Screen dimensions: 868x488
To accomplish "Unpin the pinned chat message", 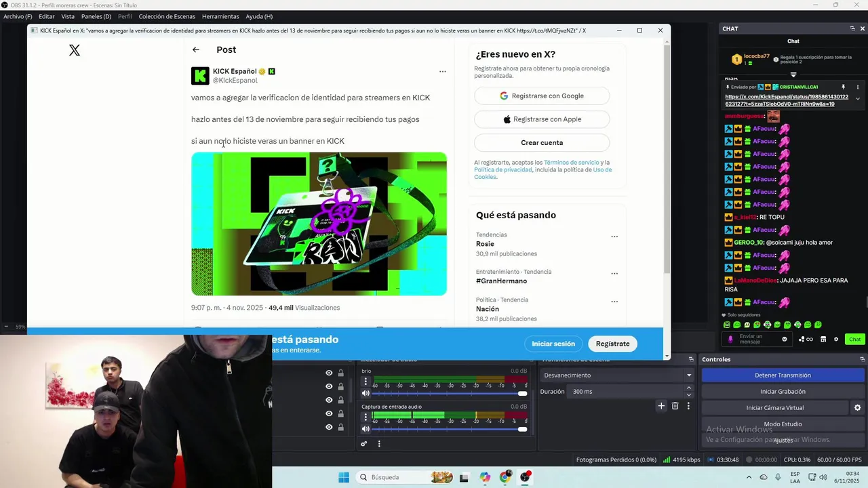I will pos(843,87).
